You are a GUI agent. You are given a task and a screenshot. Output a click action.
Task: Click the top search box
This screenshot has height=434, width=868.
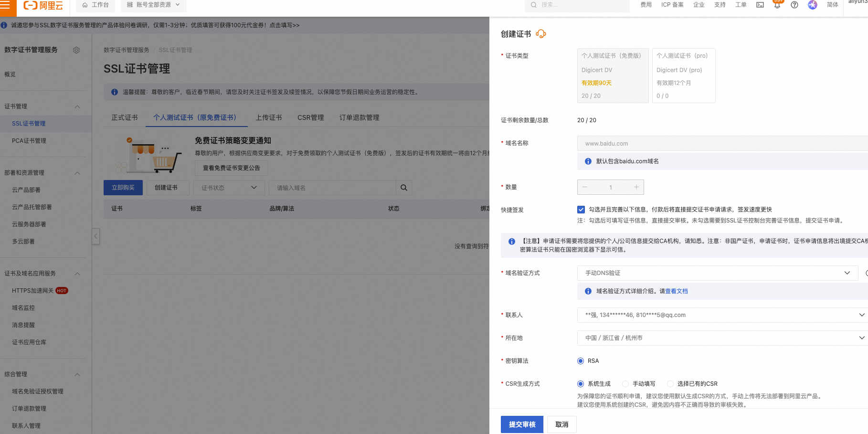click(x=577, y=5)
